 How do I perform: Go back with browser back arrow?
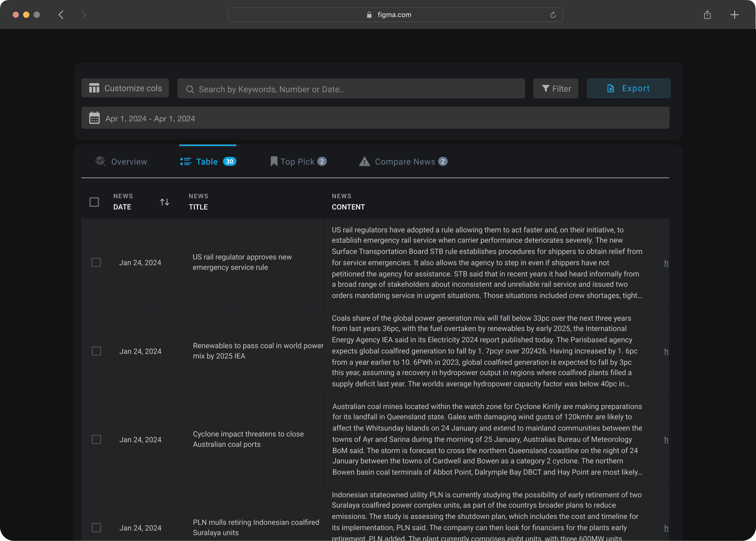(61, 15)
